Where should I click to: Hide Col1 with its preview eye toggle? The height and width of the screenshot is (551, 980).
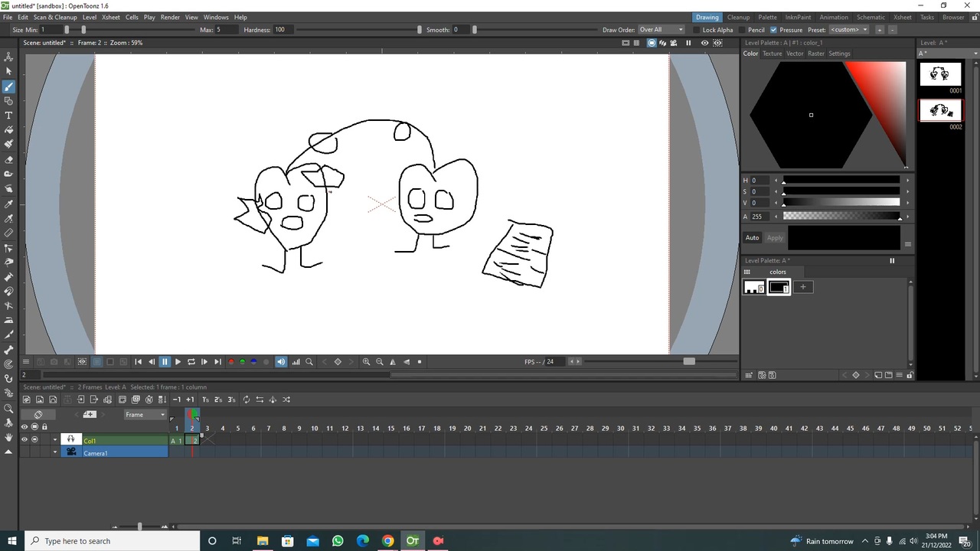(x=24, y=440)
